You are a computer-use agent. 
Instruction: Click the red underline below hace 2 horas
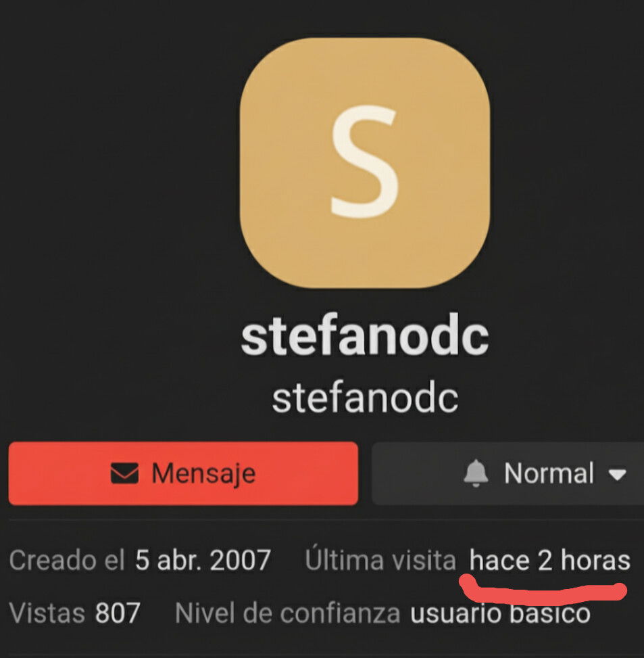[543, 589]
